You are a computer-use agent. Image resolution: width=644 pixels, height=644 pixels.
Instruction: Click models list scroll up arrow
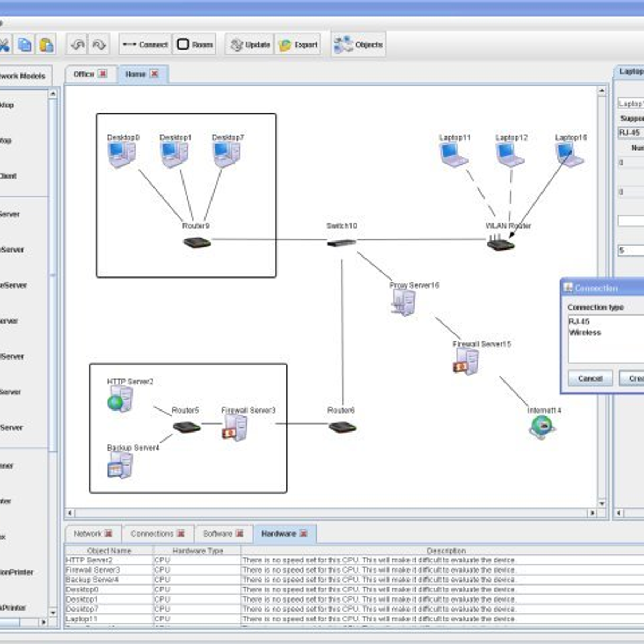pos(53,93)
